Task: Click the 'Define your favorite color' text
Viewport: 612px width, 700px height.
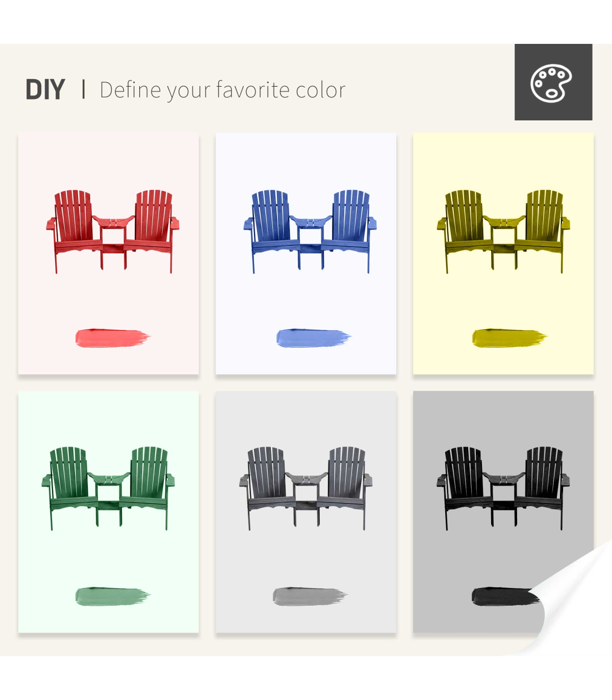Action: pos(223,90)
